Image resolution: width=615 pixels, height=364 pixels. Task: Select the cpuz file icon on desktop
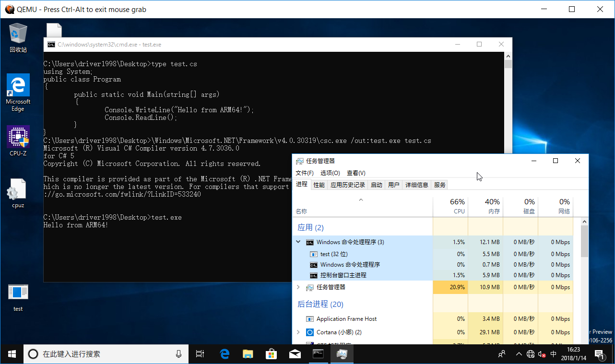coord(18,189)
